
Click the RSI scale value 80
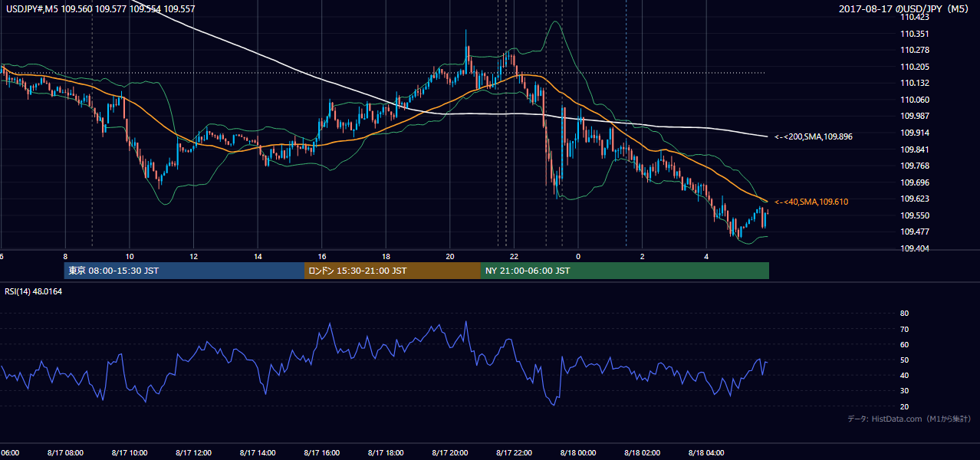click(x=905, y=314)
